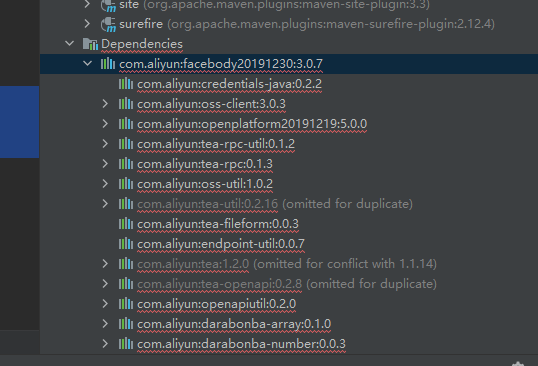Select com.aliyun:openplatform20191219:5.0.0 entry
Viewport: 538px width, 366px height.
[252, 124]
